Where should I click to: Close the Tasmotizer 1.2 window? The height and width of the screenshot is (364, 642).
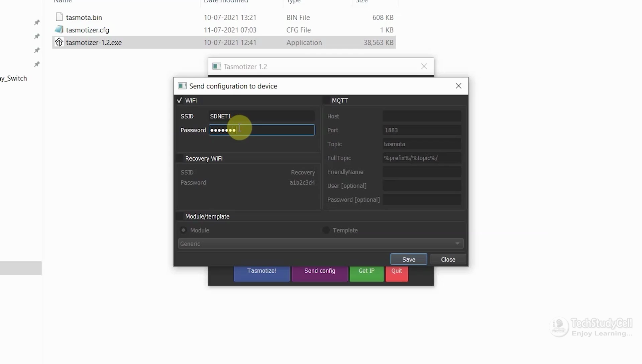tap(424, 66)
